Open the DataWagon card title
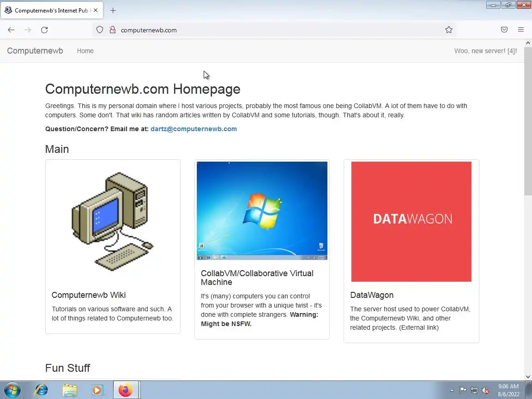Viewport: 532px width, 399px height. point(372,295)
